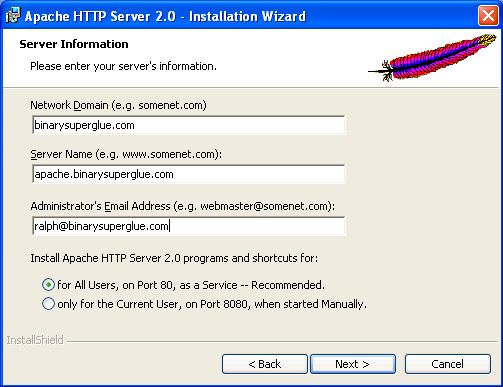Select 'for All Users, on Port 80' option

coord(48,285)
